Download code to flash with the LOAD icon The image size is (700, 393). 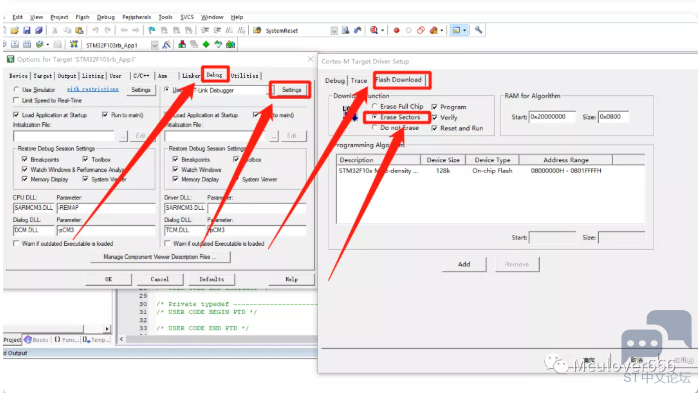(x=74, y=44)
